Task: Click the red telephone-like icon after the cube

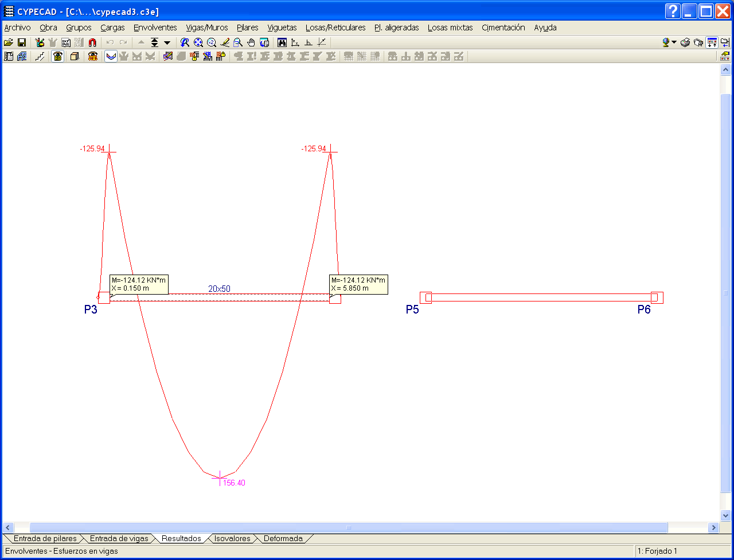Action: pos(92,56)
